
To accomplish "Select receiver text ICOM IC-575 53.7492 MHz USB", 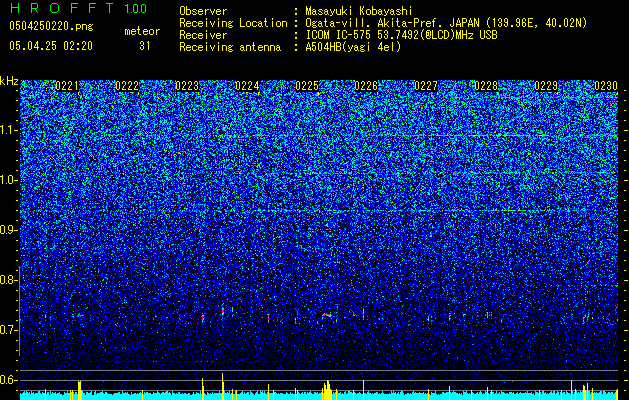I will point(401,35).
